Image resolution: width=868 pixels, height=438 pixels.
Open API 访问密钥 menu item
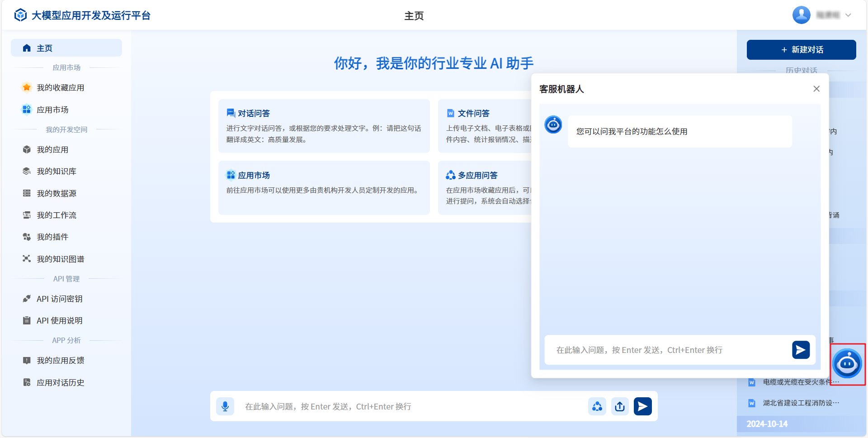click(x=59, y=299)
